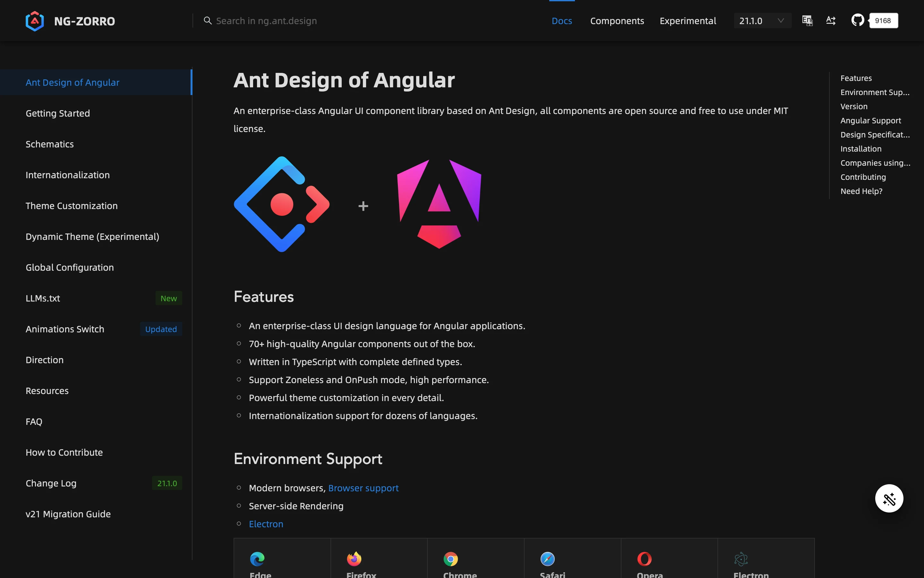View the Change Log page
Screen dimensions: 924x578
coord(96,483)
